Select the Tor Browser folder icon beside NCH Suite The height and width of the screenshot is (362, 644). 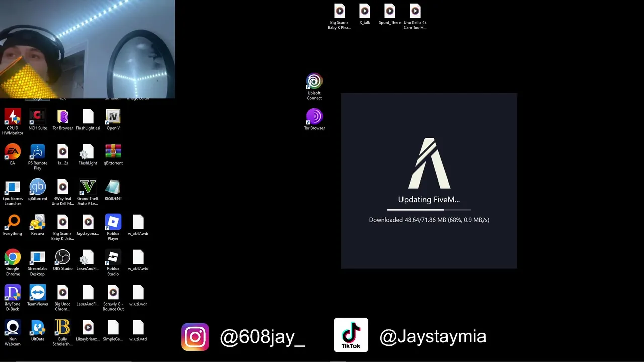(x=63, y=120)
